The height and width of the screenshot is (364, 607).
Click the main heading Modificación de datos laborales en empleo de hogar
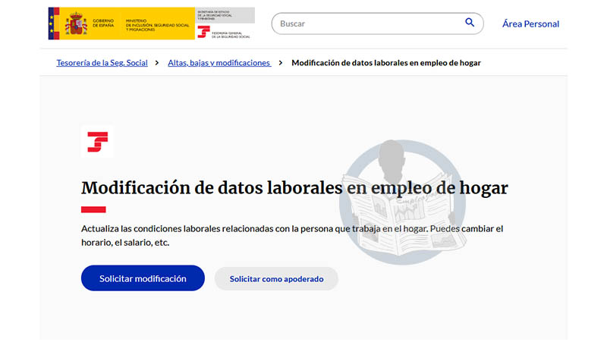coord(294,188)
